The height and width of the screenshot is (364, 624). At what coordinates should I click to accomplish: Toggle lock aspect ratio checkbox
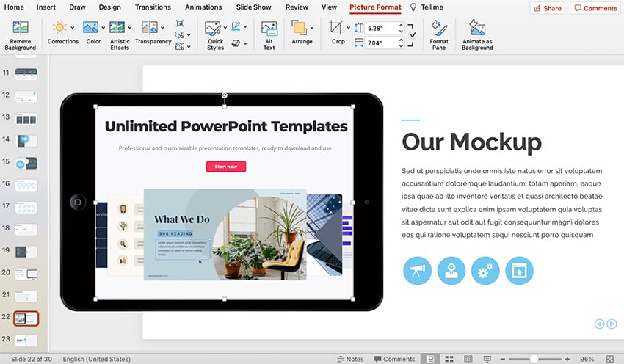[412, 34]
